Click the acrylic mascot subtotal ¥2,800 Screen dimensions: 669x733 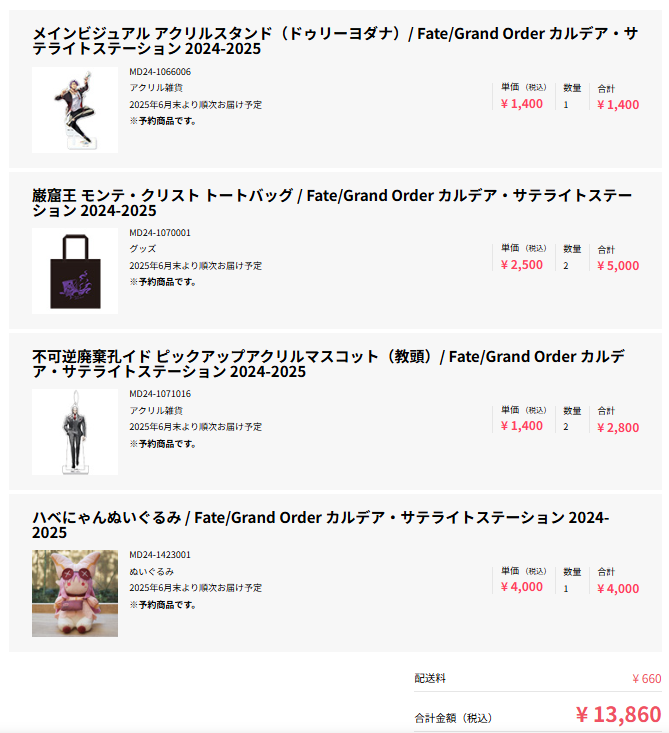618,427
